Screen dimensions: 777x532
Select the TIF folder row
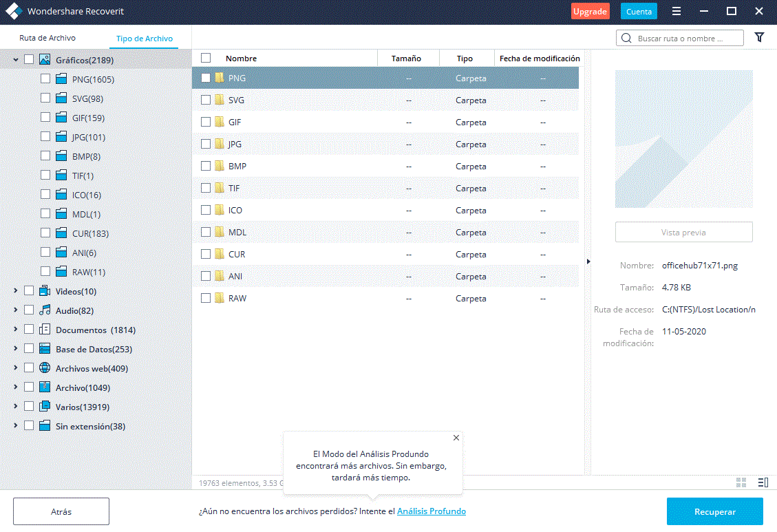[385, 189]
